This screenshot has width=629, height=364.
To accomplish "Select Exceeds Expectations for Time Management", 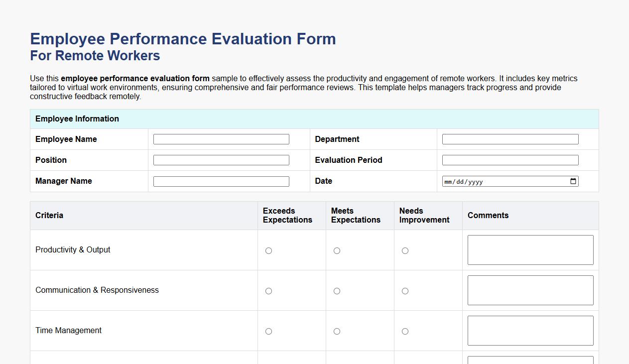I will (268, 331).
